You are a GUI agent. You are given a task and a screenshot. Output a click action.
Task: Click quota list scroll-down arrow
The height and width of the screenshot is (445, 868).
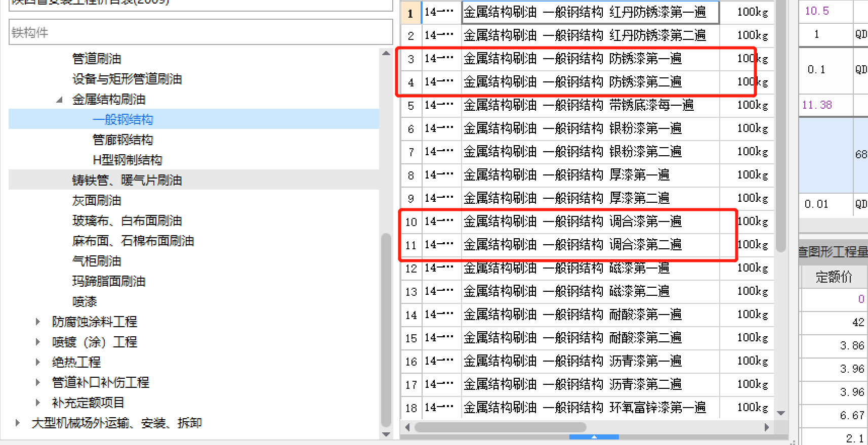[781, 413]
